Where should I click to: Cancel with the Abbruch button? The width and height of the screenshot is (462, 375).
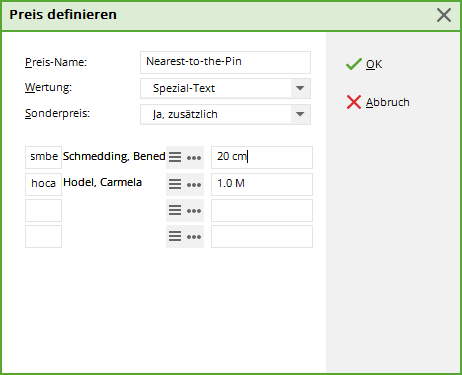(378, 102)
